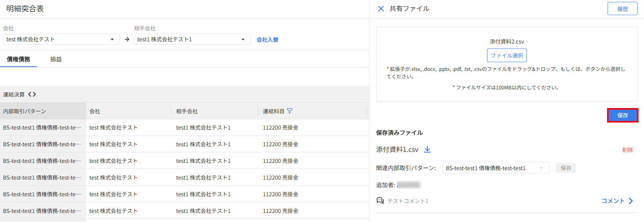The width and height of the screenshot is (644, 222).
Task: Click the filter icon beside 連結科目 header
Action: click(x=290, y=111)
